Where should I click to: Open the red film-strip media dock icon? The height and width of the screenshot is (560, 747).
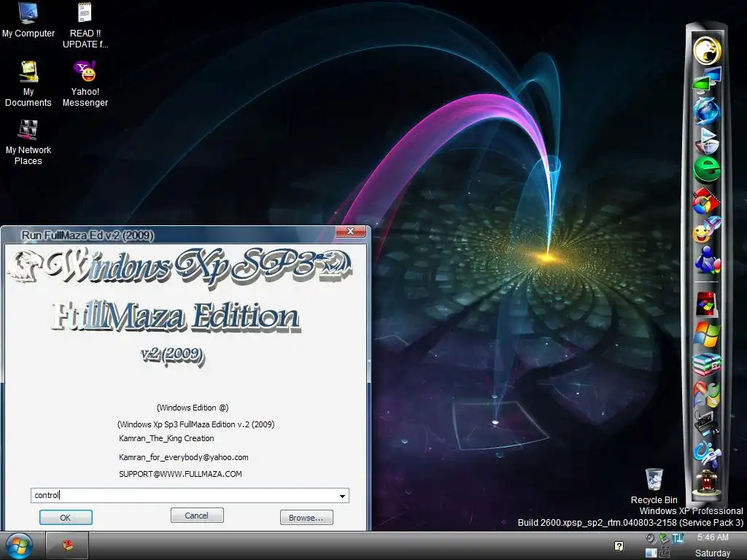[x=707, y=201]
